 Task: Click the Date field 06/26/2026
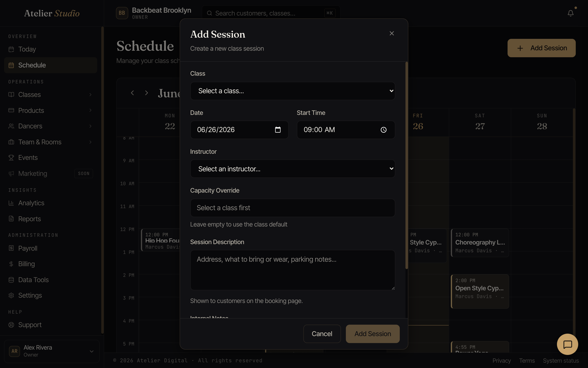[239, 130]
